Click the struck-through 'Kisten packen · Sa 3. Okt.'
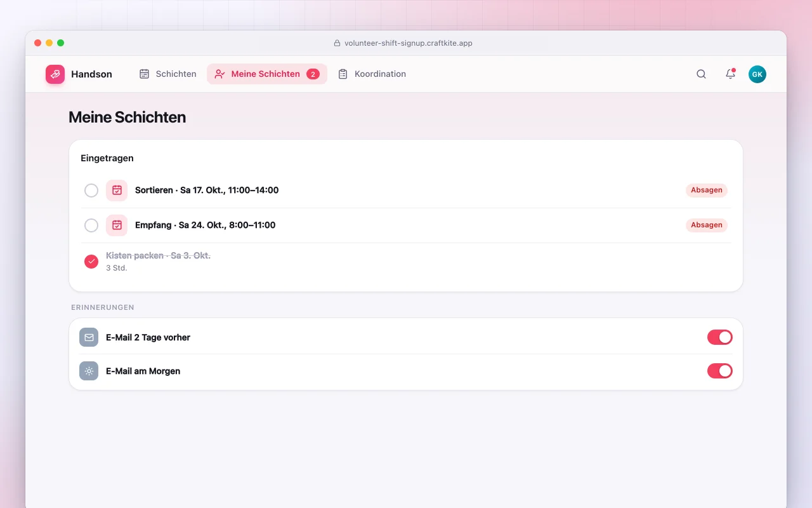Viewport: 812px width, 508px height. 158,255
